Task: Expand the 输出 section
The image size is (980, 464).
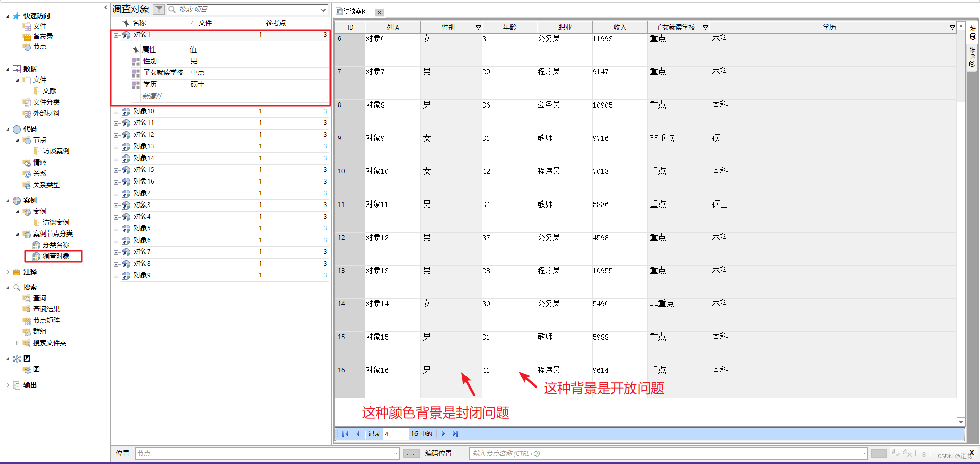Action: point(8,385)
